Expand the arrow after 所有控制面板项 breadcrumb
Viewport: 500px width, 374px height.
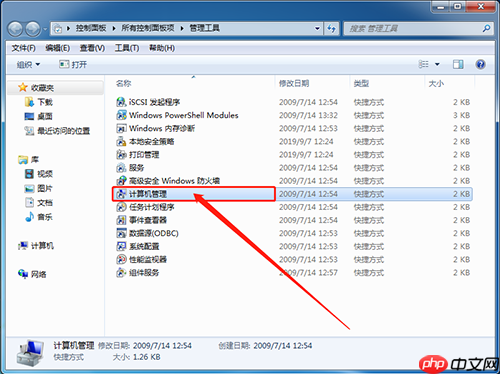[x=182, y=28]
